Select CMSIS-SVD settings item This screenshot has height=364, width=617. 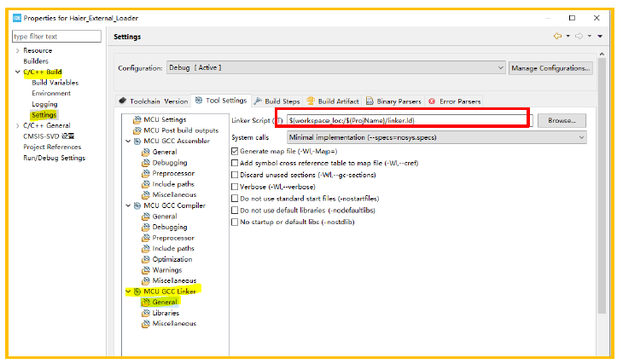[x=49, y=136]
